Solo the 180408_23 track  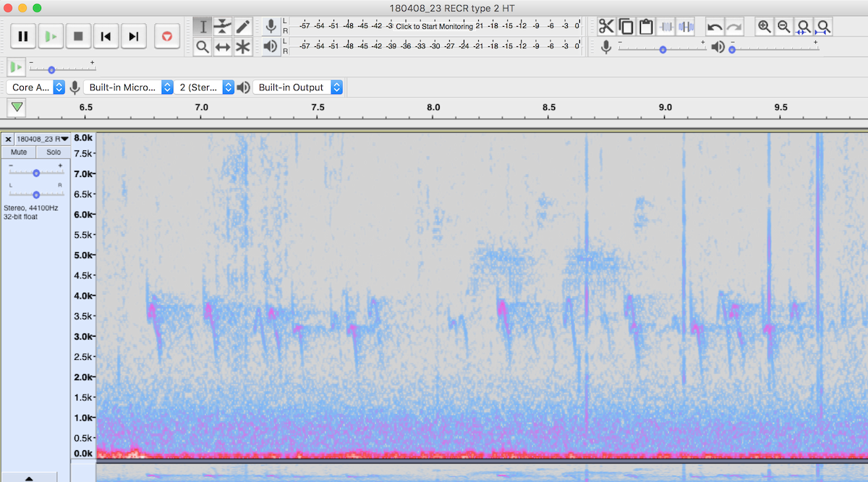[54, 152]
